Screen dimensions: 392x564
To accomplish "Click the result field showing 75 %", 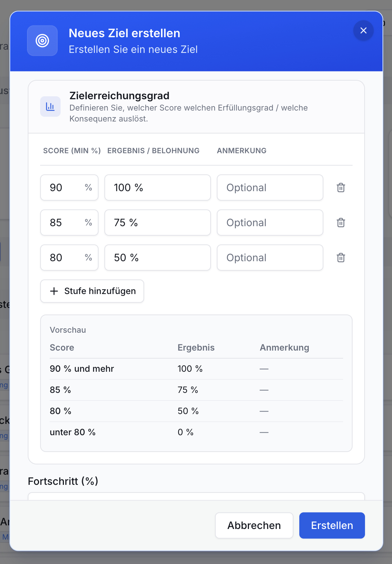I will click(158, 223).
